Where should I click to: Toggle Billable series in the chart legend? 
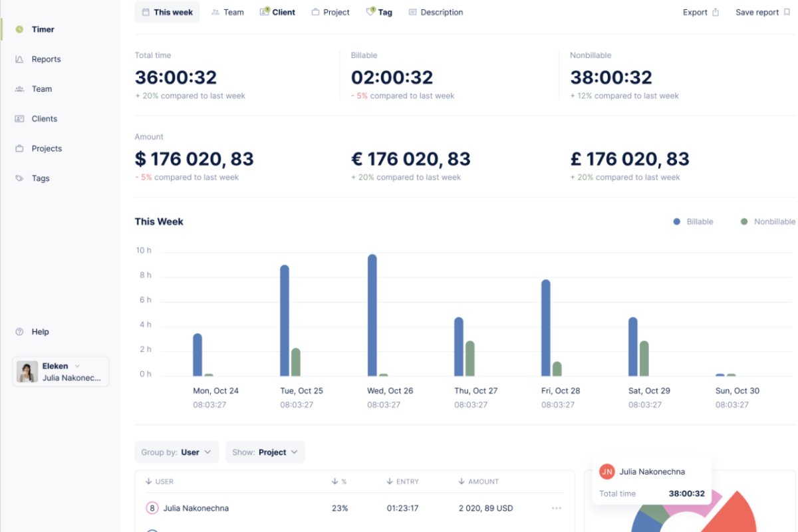pos(700,221)
